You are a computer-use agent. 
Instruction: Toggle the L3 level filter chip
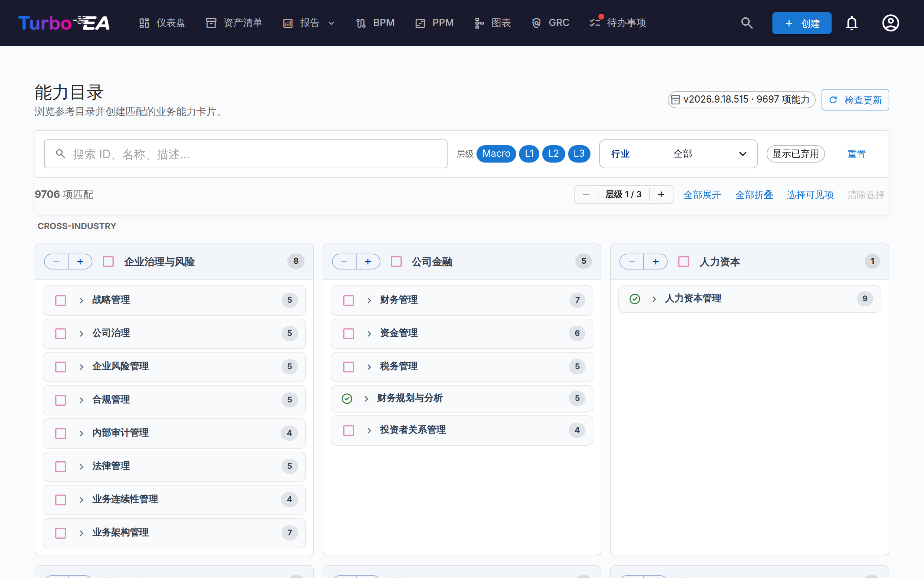tap(579, 154)
